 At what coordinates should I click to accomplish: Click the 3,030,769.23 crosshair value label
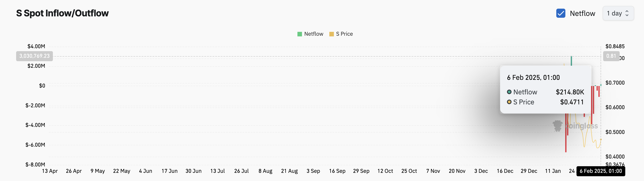[35, 56]
